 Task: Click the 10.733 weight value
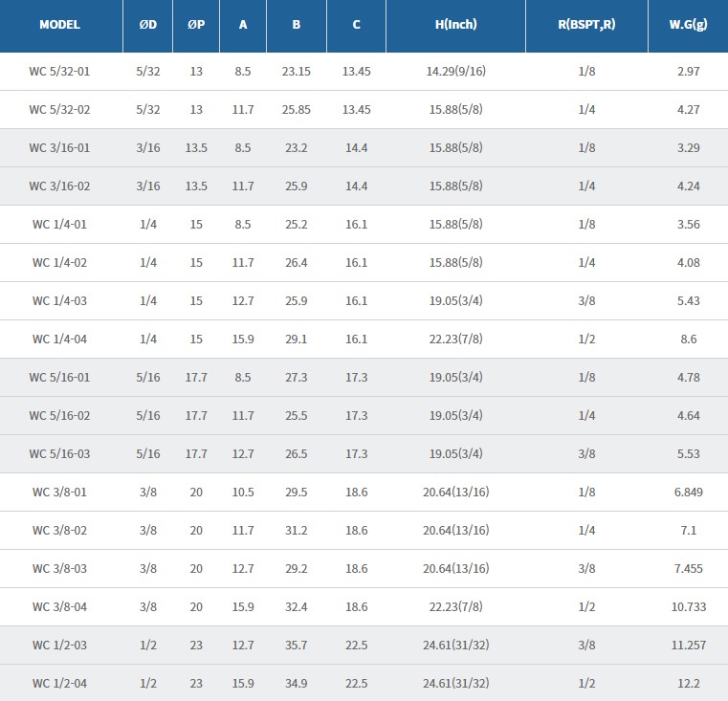688,606
